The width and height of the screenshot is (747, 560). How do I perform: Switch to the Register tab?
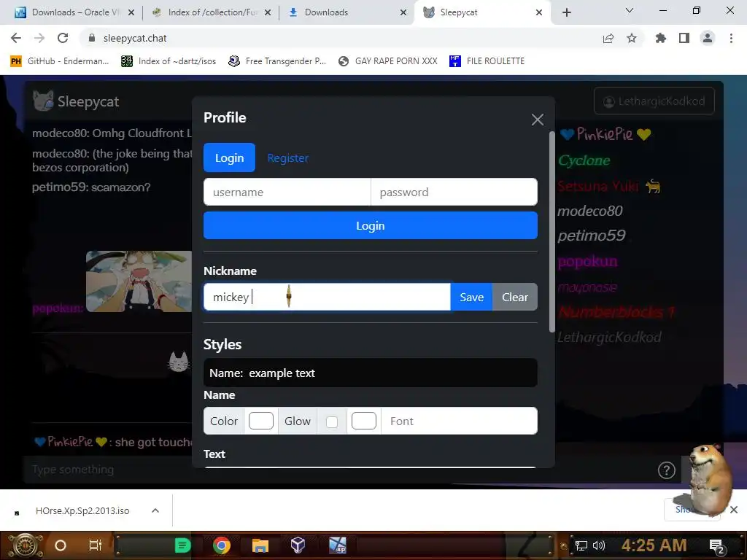click(287, 157)
